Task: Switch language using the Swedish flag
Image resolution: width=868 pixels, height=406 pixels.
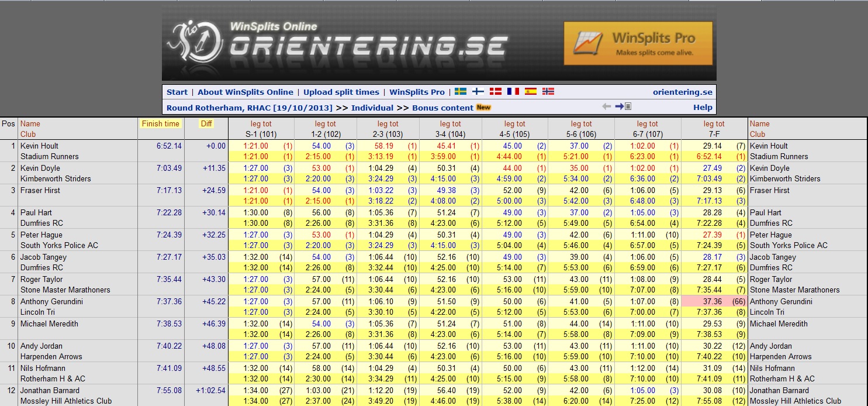Action: [461, 92]
